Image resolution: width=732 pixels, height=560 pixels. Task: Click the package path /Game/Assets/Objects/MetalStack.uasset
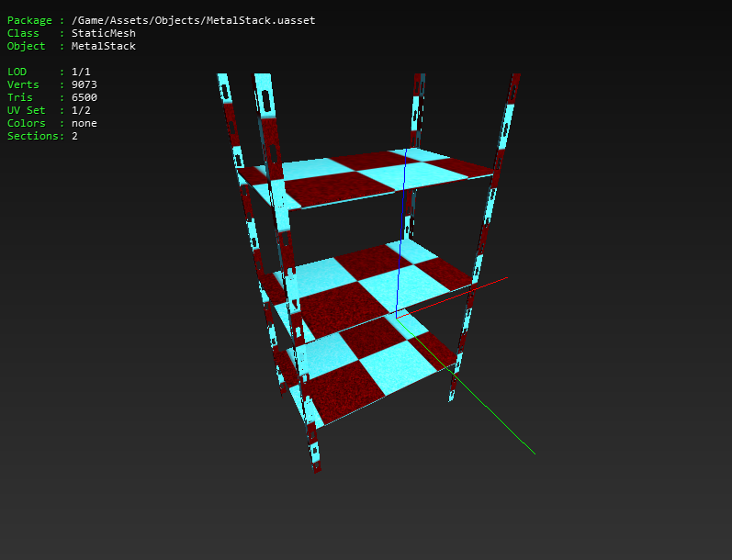[193, 20]
